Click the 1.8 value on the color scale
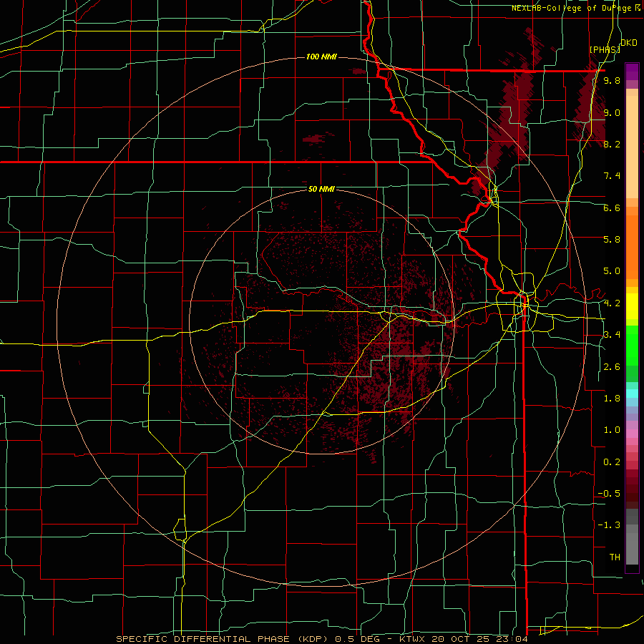The width and height of the screenshot is (644, 644). pos(612,399)
